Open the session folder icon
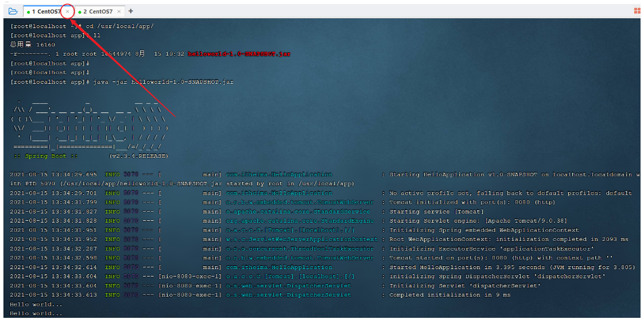The width and height of the screenshot is (644, 323). coord(13,11)
